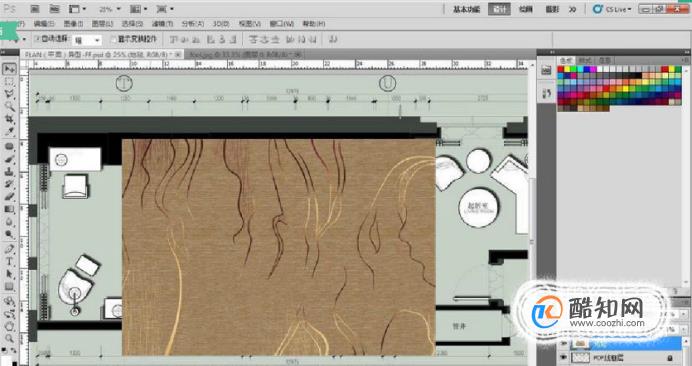
Task: Show more workspaces with the >> button
Action: coord(572,9)
